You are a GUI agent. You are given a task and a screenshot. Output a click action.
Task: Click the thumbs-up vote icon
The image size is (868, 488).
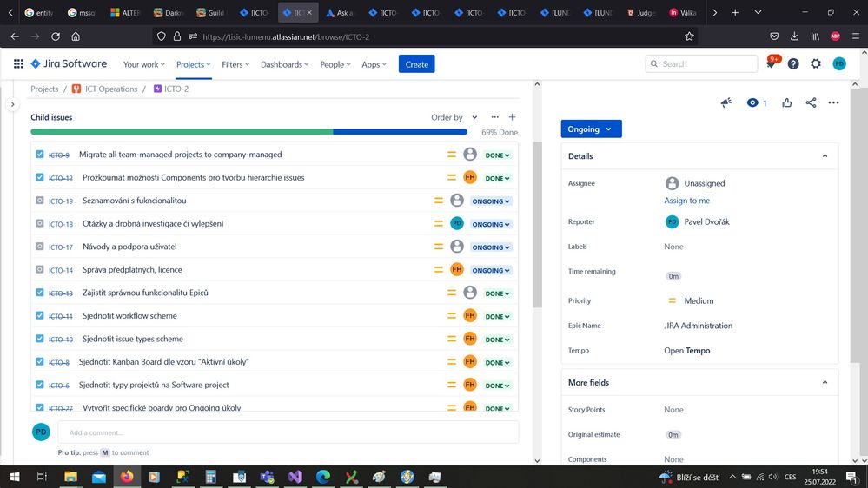786,102
